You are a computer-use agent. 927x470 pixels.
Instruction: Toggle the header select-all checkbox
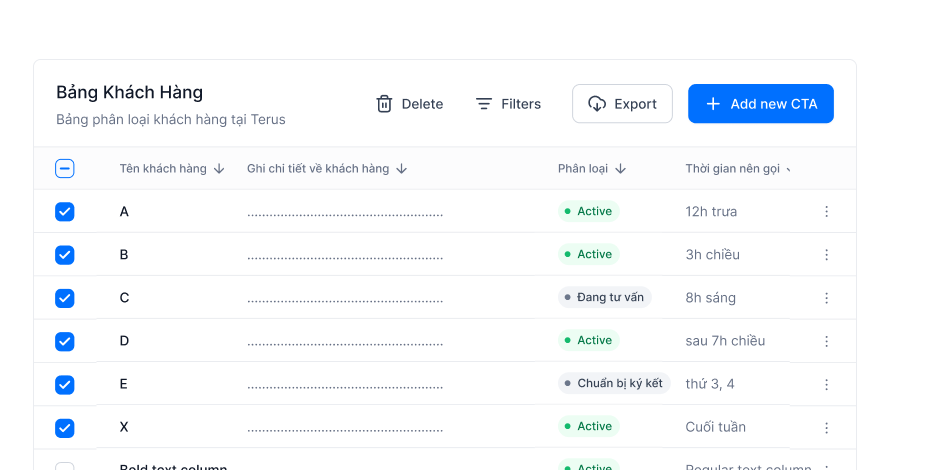(65, 168)
